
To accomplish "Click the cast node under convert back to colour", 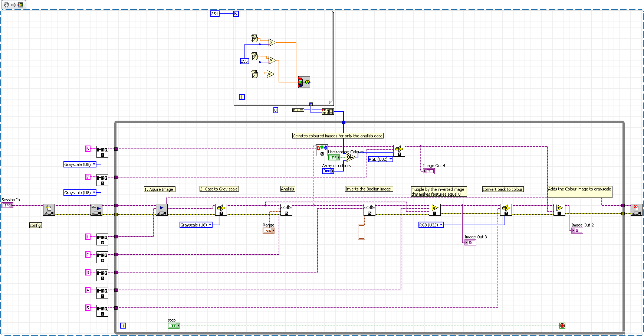I will click(x=506, y=210).
